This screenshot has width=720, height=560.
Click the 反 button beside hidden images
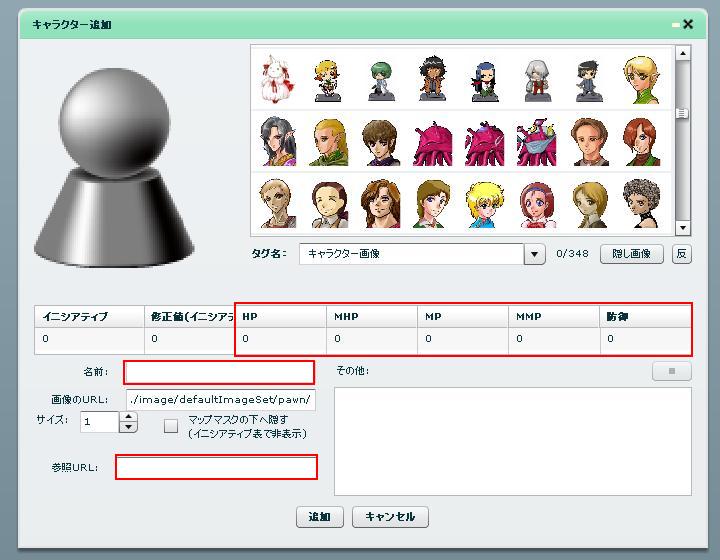point(682,254)
